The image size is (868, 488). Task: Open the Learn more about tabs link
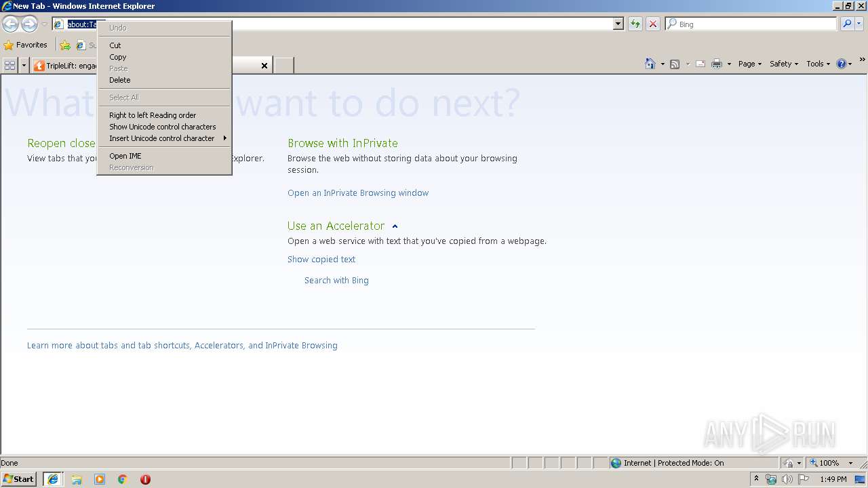point(182,346)
